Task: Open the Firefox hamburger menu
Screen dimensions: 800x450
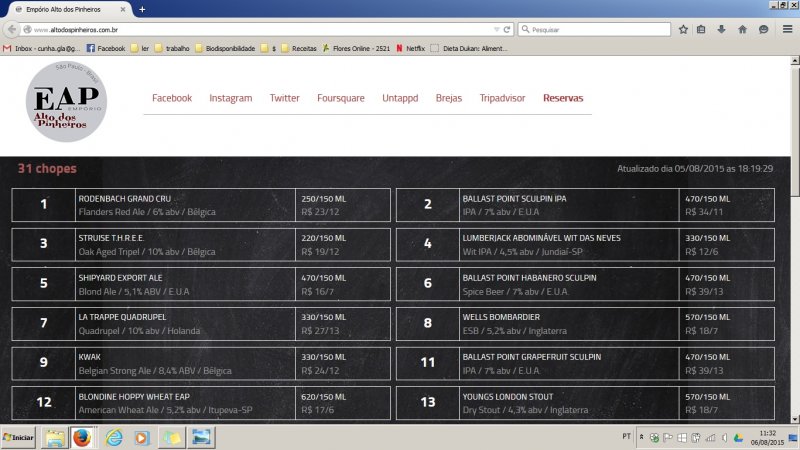Action: point(787,30)
